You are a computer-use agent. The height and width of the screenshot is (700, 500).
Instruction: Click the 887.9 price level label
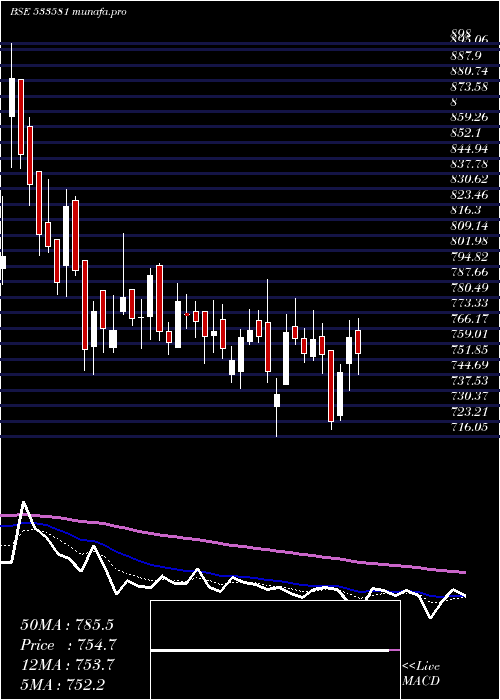coord(466,56)
